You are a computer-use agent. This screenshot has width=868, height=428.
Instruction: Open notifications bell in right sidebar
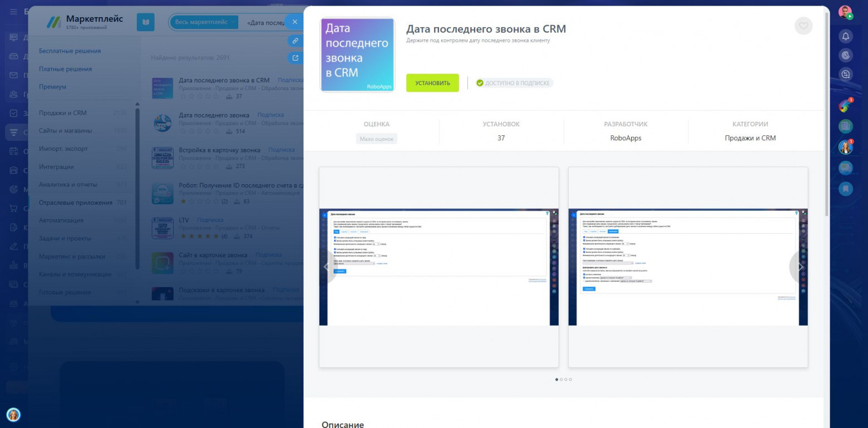846,37
